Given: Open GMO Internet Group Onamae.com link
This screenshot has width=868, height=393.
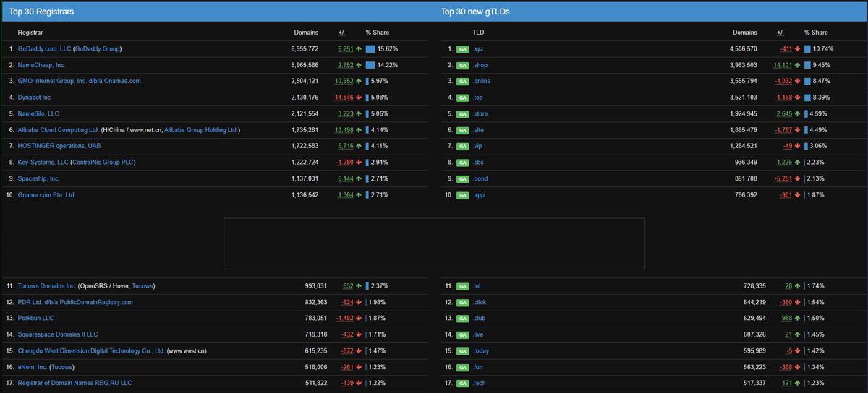Looking at the screenshot, I should [79, 81].
